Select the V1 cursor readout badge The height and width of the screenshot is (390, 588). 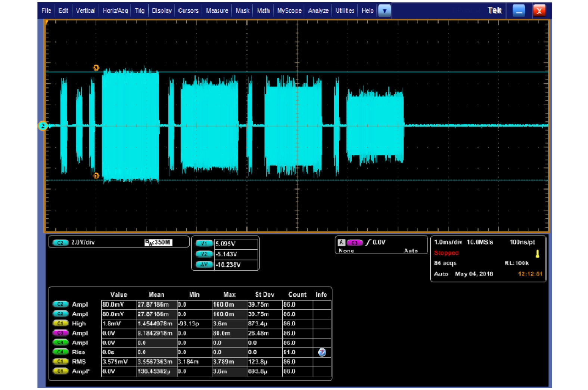pos(204,244)
